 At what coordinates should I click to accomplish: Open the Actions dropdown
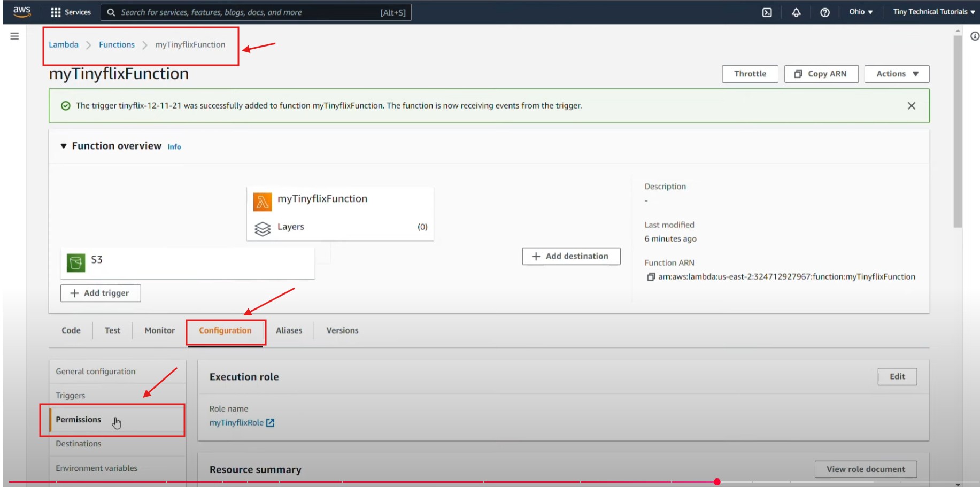[x=897, y=74]
